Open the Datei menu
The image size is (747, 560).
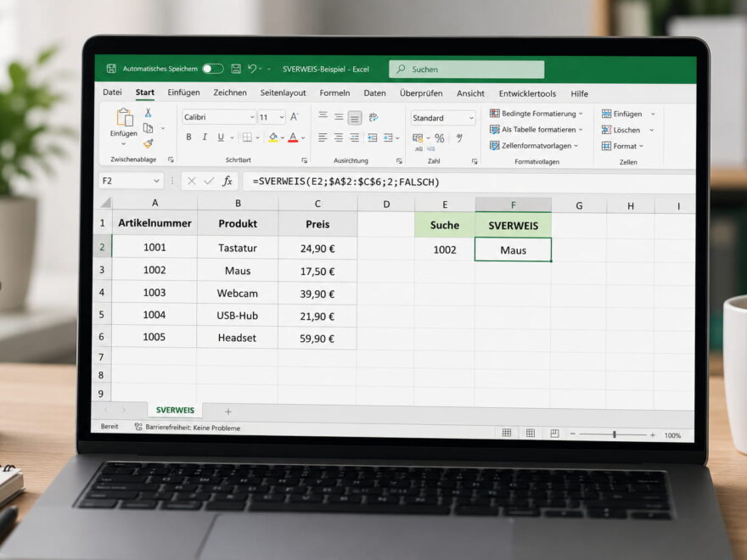pos(112,92)
